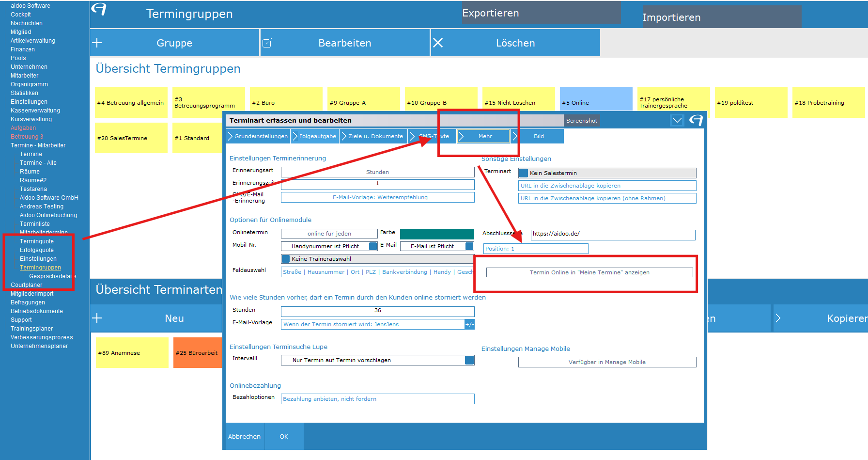Collapse the dialog using the chevron down button
Screen dimensions: 868x460
click(677, 120)
